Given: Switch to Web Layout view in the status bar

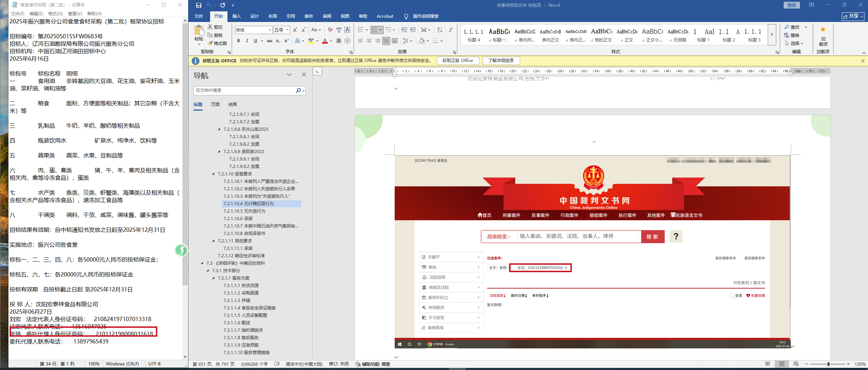Looking at the screenshot, I should click(796, 364).
